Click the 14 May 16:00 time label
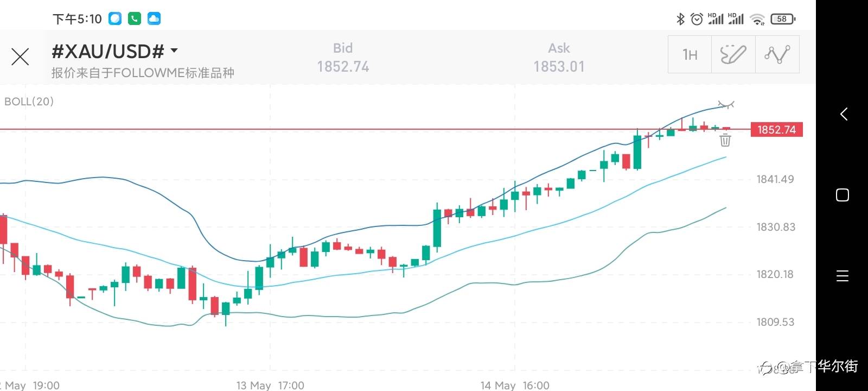868x391 pixels. [515, 385]
